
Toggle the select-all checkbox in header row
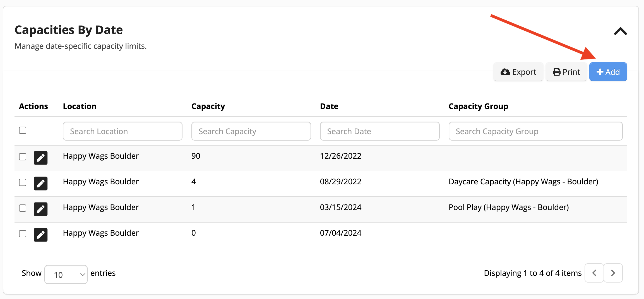23,130
